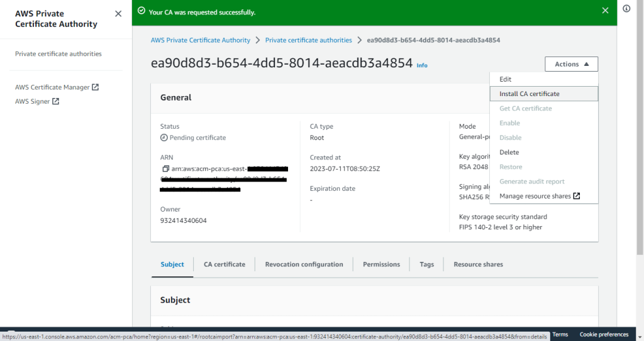Click the Terms link in footer
The image size is (644, 341).
(x=560, y=335)
